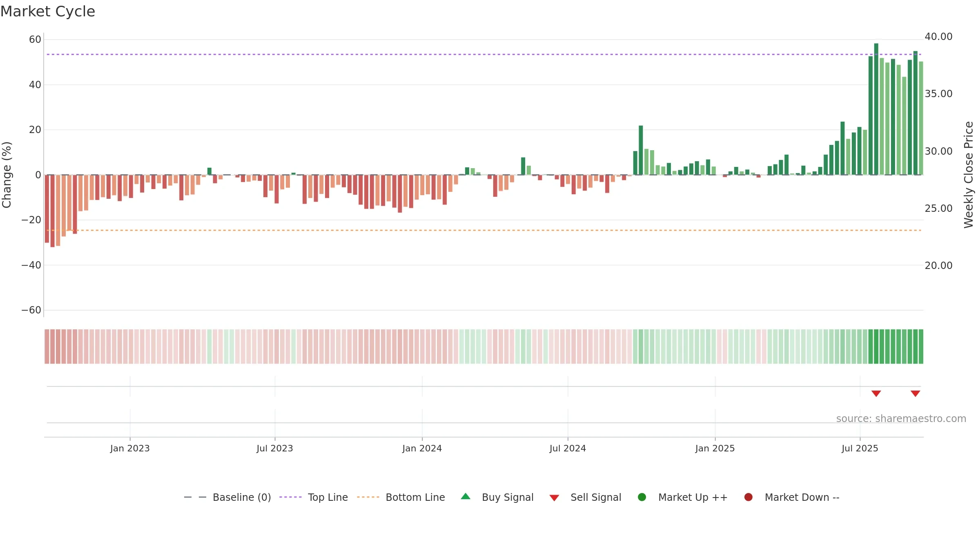The width and height of the screenshot is (980, 551).
Task: Click the Sell Signal red triangle legend icon
Action: 554,498
